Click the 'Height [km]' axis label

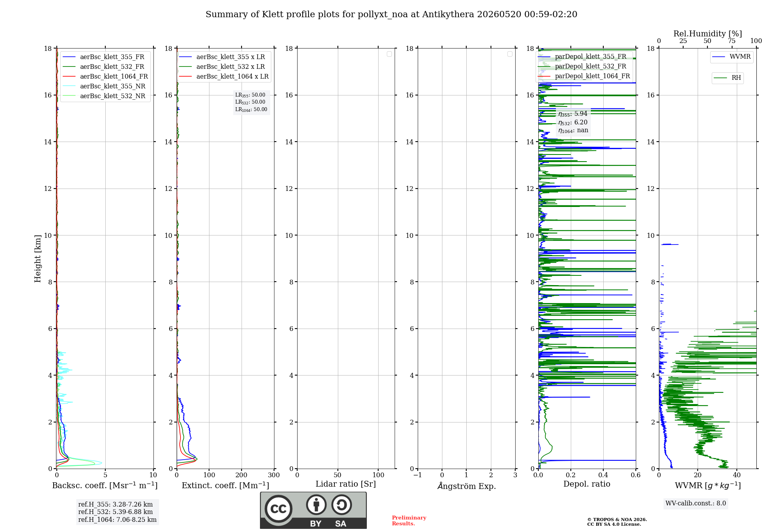coord(38,259)
